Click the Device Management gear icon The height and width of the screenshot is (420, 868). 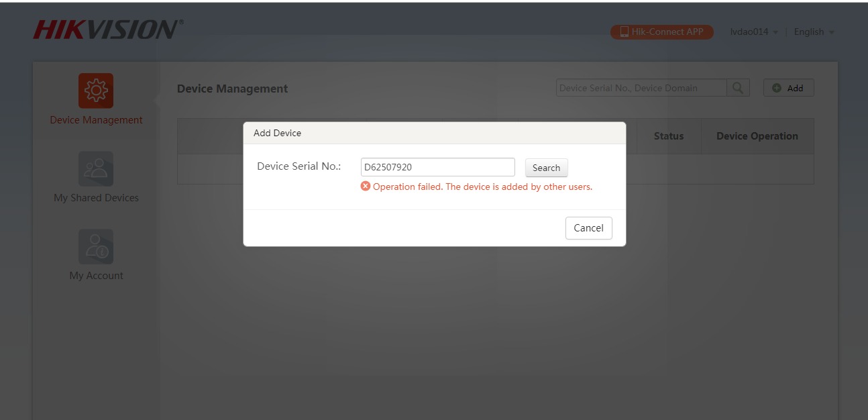point(96,91)
